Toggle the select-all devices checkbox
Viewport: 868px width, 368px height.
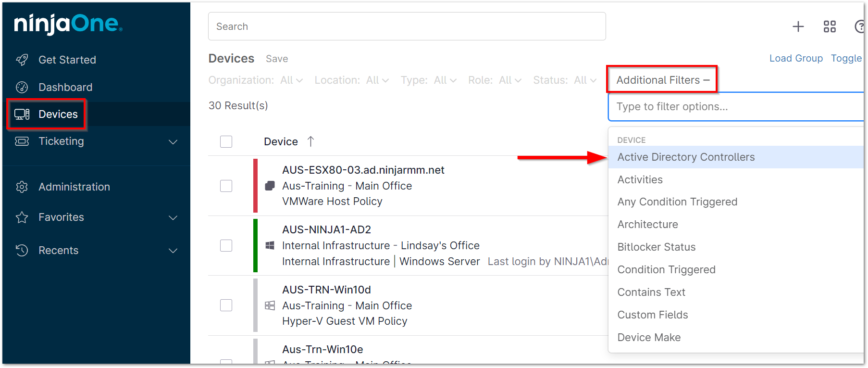[x=226, y=141]
